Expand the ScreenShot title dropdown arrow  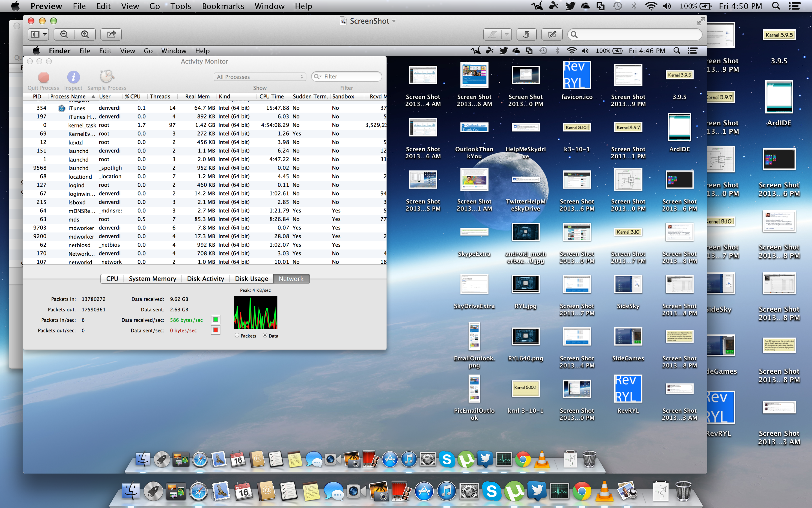coord(394,21)
